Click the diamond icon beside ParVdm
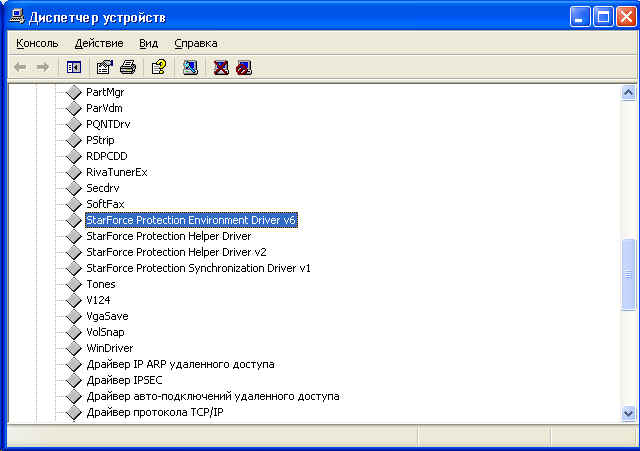The image size is (640, 451). coord(74,108)
